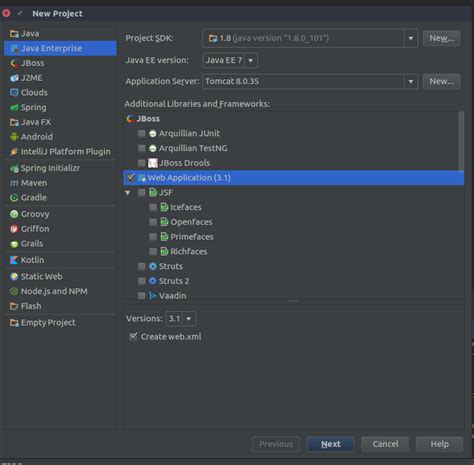Click the JBoss icon in the sidebar

[x=14, y=63]
